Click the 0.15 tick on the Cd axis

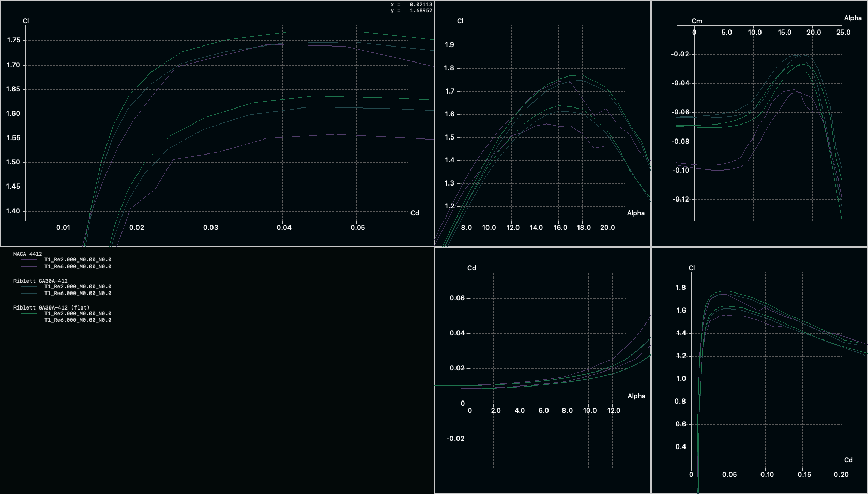[804, 475]
